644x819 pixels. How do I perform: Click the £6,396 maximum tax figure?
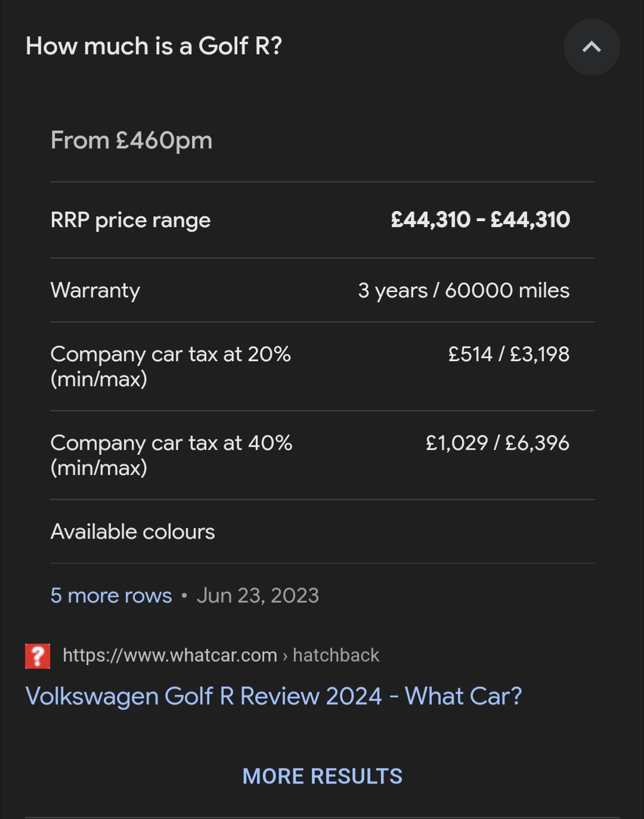[x=537, y=443]
